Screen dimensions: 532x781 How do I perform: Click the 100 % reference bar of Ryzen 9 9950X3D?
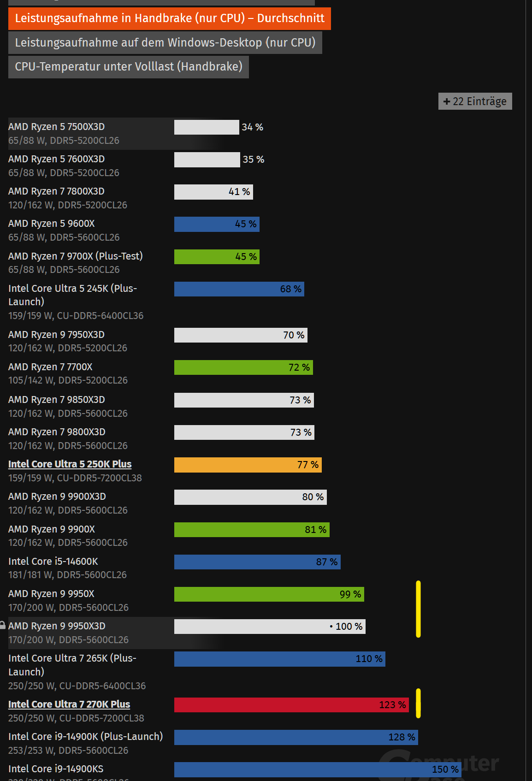point(270,627)
